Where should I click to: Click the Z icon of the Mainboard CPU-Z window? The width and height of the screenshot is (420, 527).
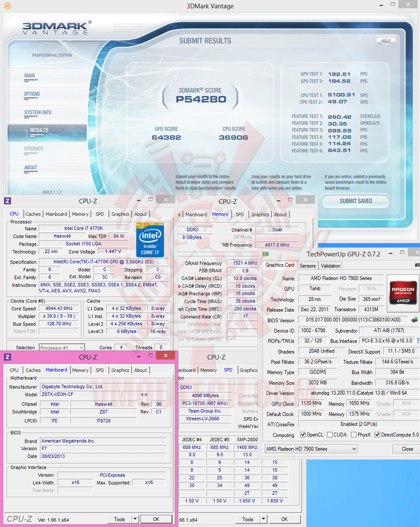(x=8, y=357)
